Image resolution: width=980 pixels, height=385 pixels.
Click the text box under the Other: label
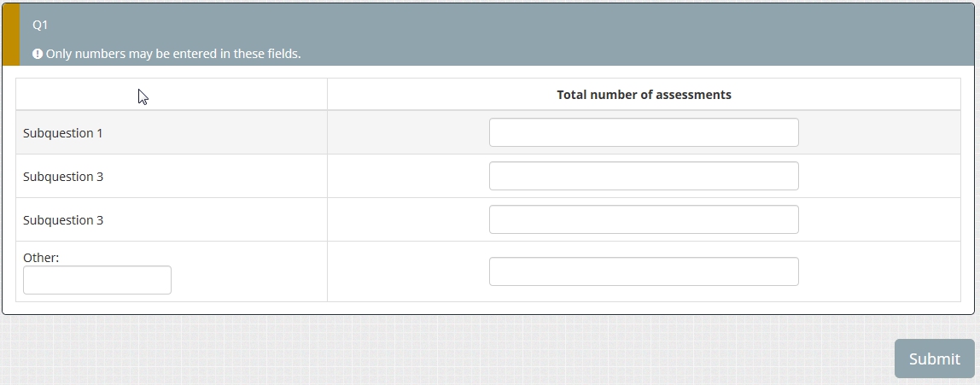97,280
